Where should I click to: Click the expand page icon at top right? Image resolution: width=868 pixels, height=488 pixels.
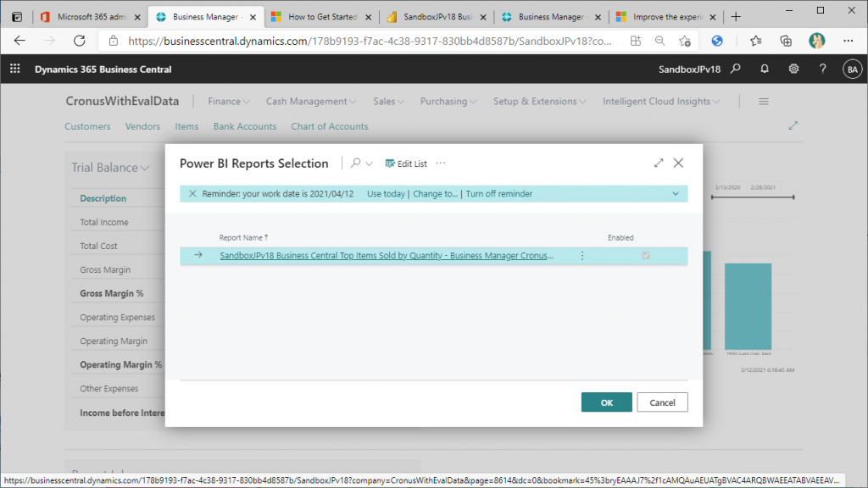point(793,125)
